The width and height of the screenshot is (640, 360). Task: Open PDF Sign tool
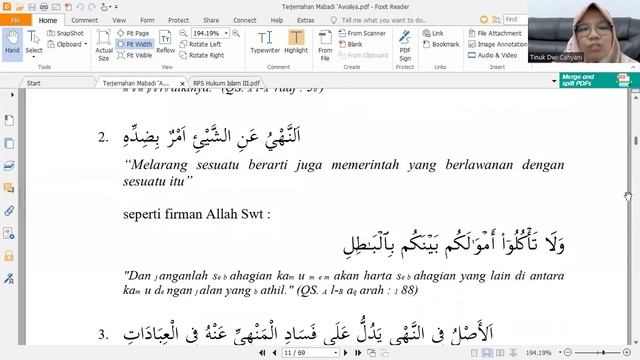click(405, 45)
